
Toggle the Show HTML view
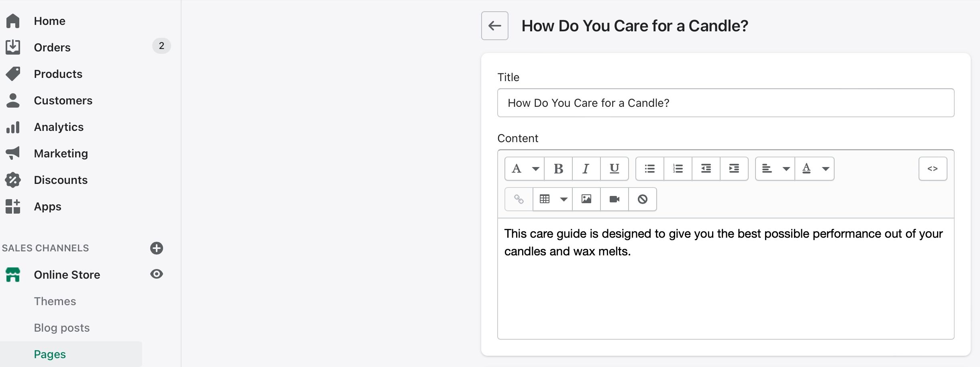(932, 169)
